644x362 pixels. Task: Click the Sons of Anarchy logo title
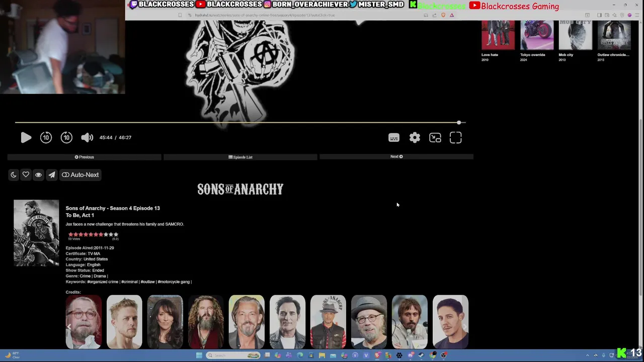(x=240, y=189)
